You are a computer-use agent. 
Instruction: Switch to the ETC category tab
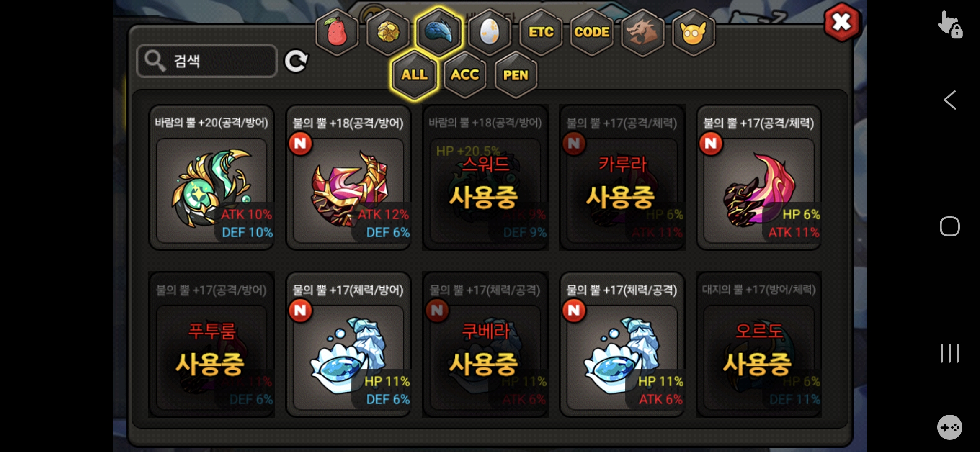[x=541, y=32]
